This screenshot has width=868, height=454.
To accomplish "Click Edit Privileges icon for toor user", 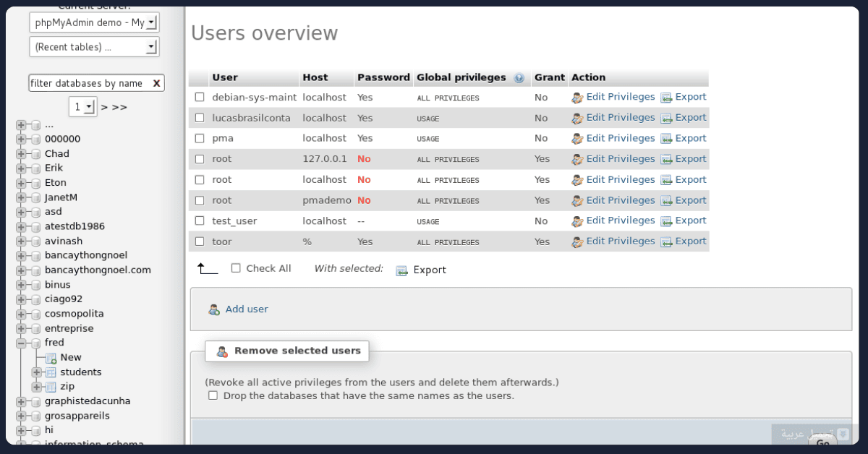I will (576, 242).
